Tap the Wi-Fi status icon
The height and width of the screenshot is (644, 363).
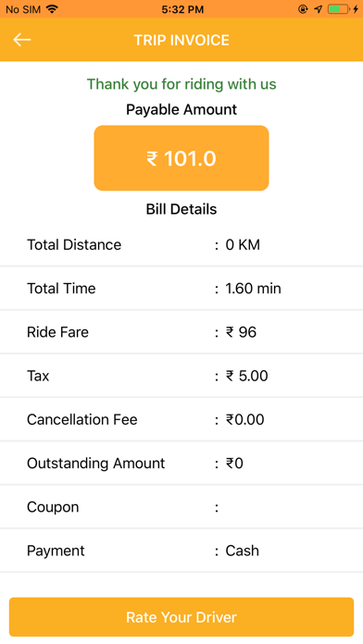(52, 9)
